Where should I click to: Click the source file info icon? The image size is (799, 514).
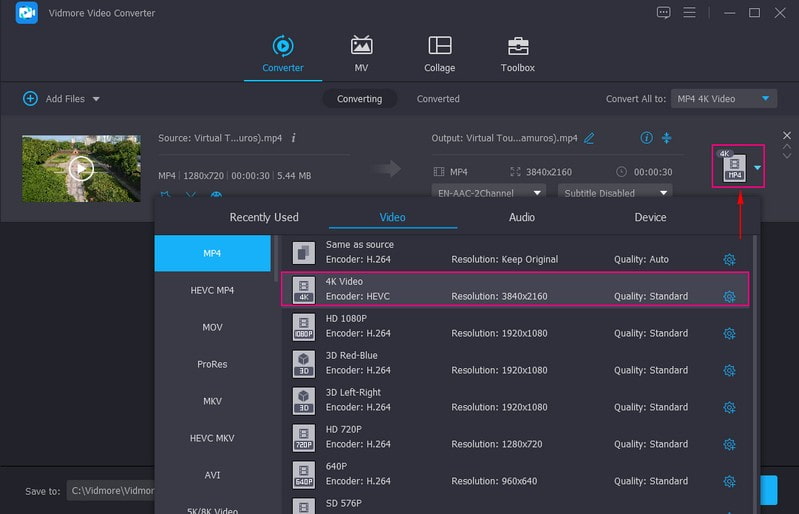[293, 138]
